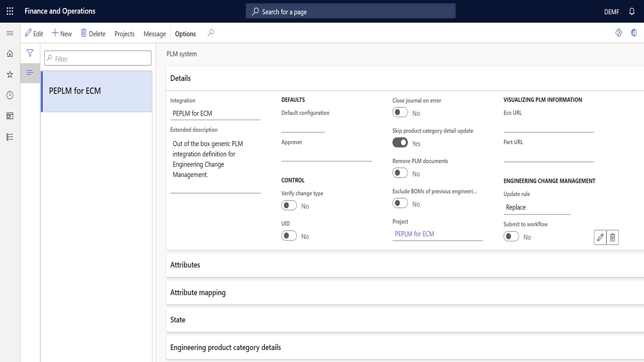
Task: Click the notification bell icon
Action: pyautogui.click(x=632, y=11)
